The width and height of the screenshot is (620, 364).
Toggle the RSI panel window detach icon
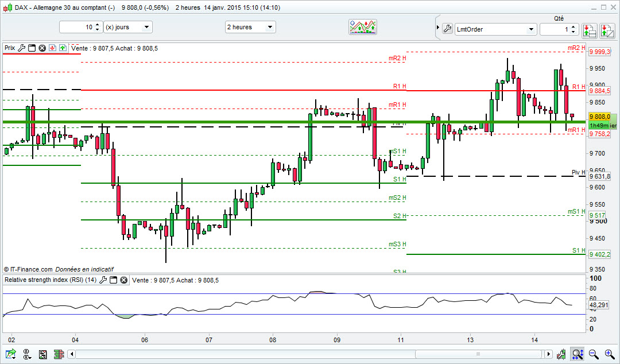point(113,280)
